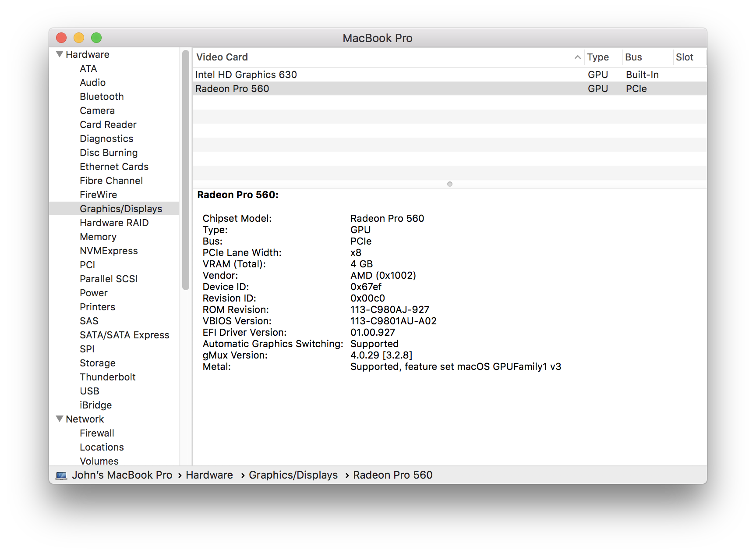Open Bluetooth hardware info

click(x=102, y=96)
